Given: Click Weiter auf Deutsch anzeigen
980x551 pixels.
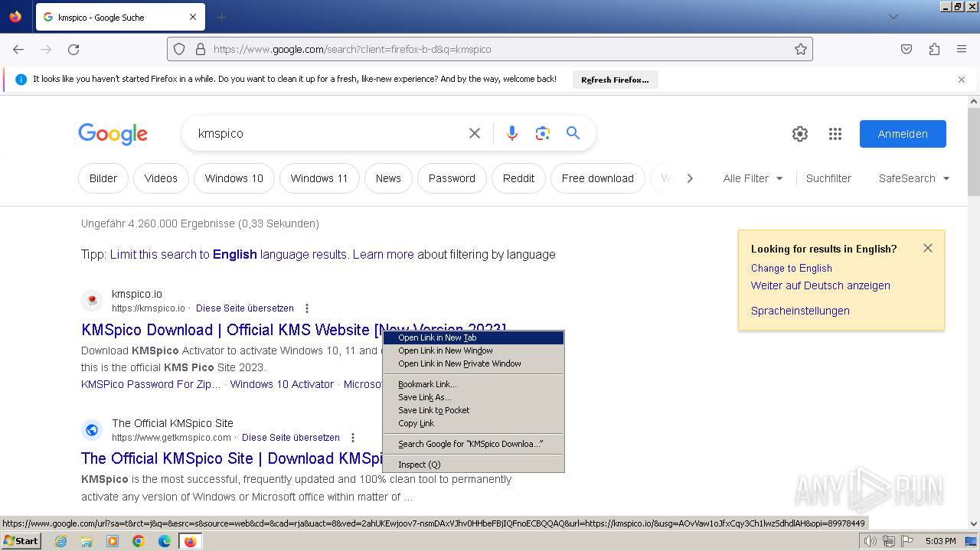Looking at the screenshot, I should point(821,285).
